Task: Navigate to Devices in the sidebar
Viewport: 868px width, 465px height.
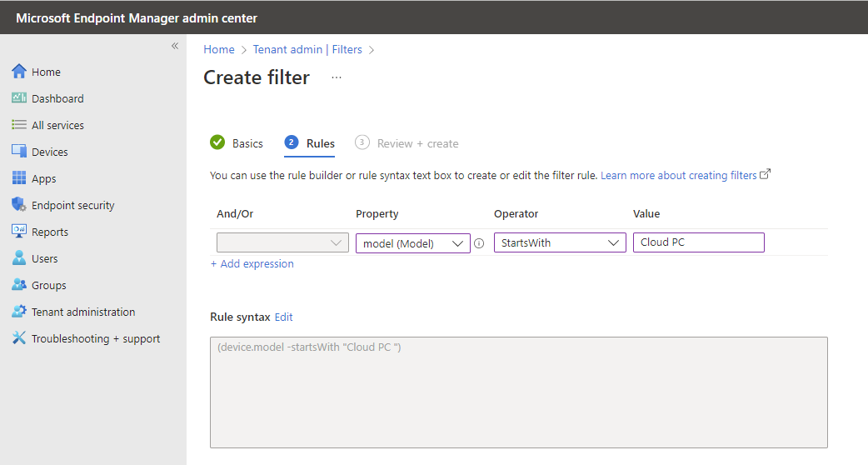Action: click(x=50, y=152)
